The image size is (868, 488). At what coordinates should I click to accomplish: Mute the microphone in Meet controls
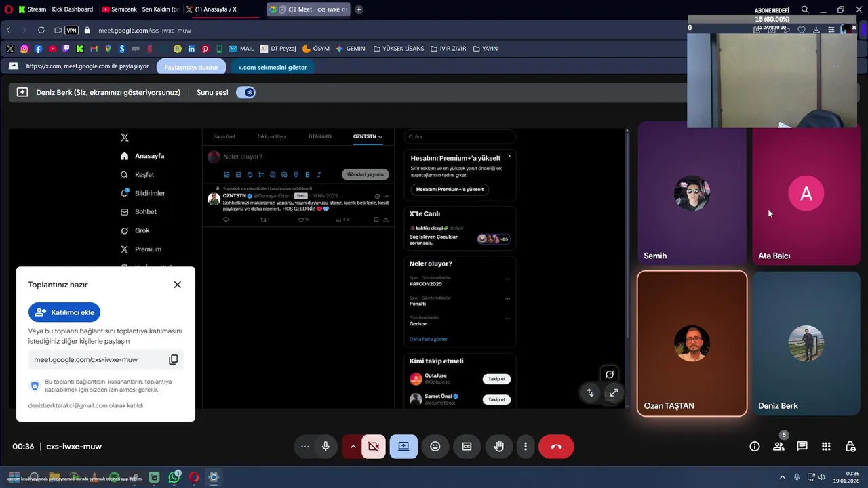click(326, 447)
